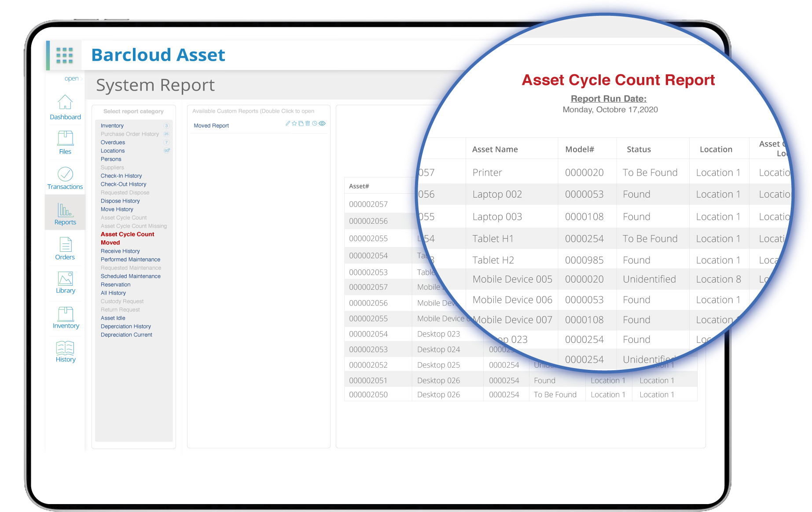Select Reports in the sidebar
The width and height of the screenshot is (812, 512).
[x=65, y=214]
